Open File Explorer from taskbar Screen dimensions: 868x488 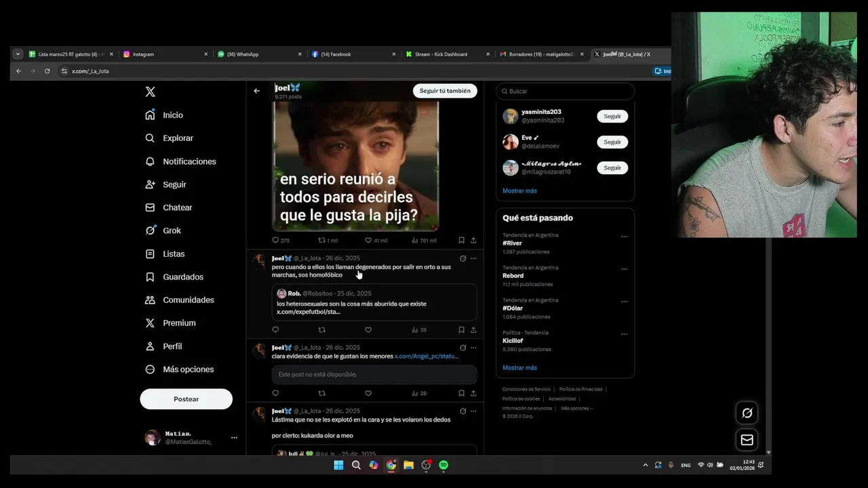click(408, 465)
